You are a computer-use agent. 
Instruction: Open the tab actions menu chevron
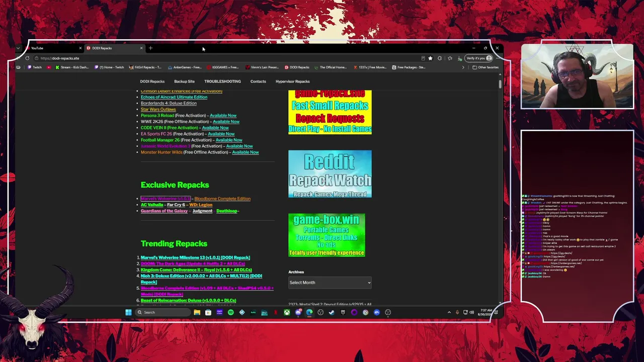[x=18, y=48]
